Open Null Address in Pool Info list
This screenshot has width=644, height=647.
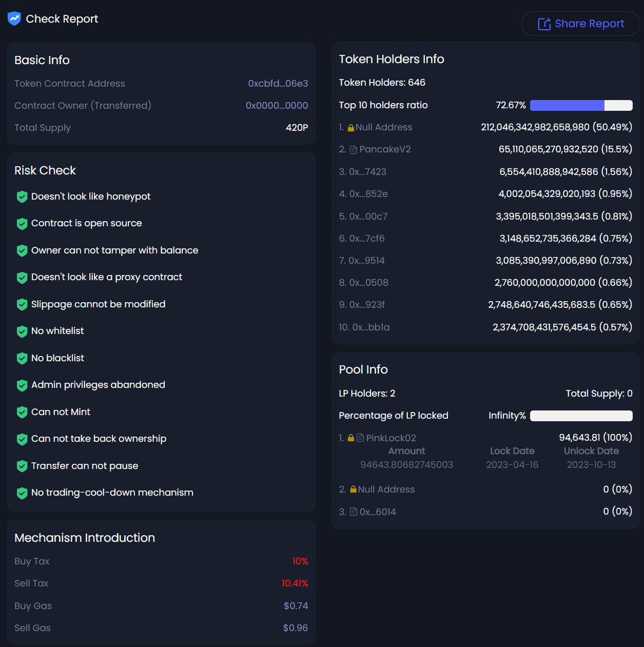(x=386, y=490)
